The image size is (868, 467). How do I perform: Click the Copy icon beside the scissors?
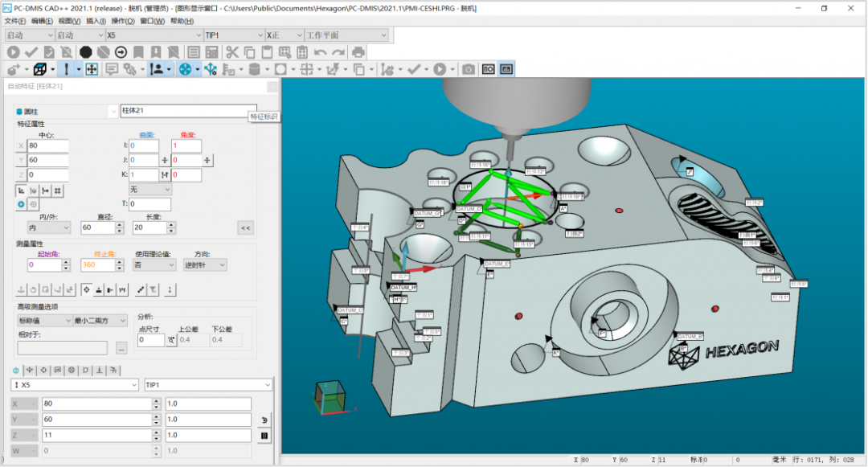250,52
